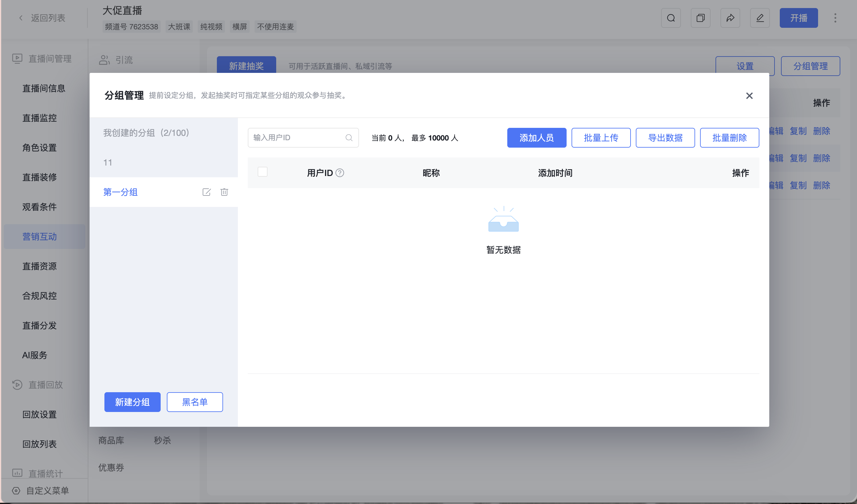The image size is (857, 504).
Task: Close the 分组管理 dialog
Action: pyautogui.click(x=749, y=96)
